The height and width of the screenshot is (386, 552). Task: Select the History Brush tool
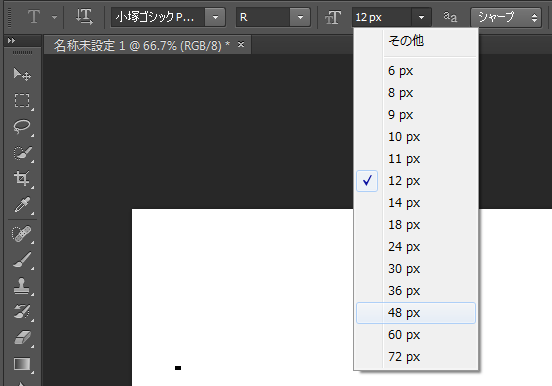22,312
